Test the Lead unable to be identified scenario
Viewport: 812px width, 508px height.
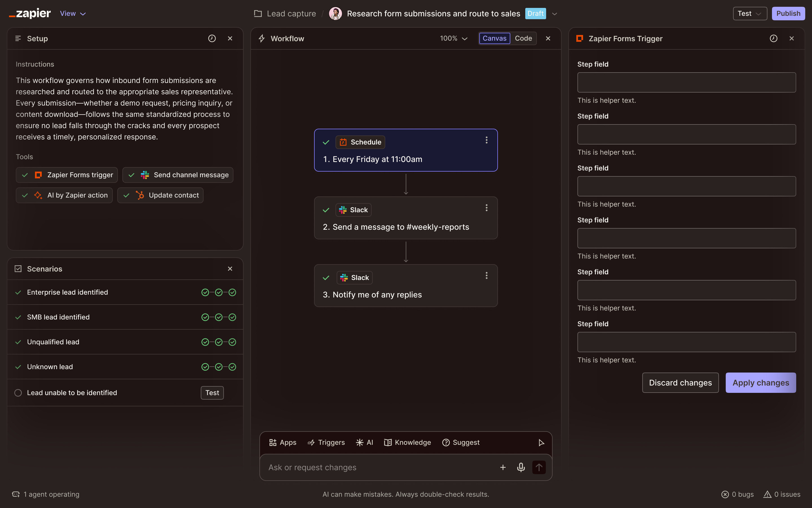[212, 392]
